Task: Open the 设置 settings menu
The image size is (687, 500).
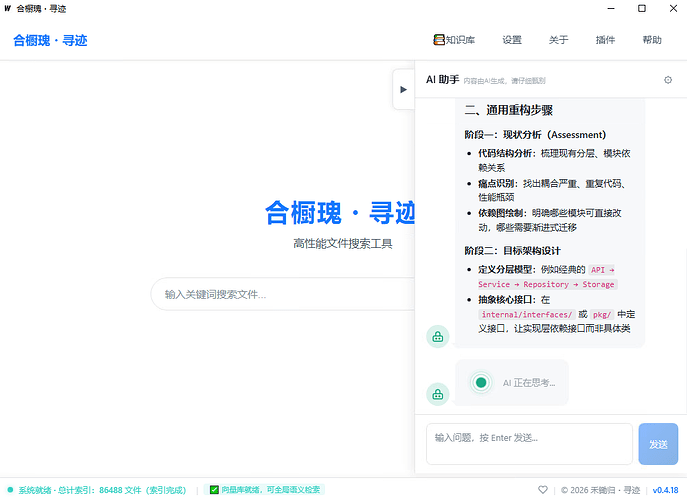Action: [512, 40]
